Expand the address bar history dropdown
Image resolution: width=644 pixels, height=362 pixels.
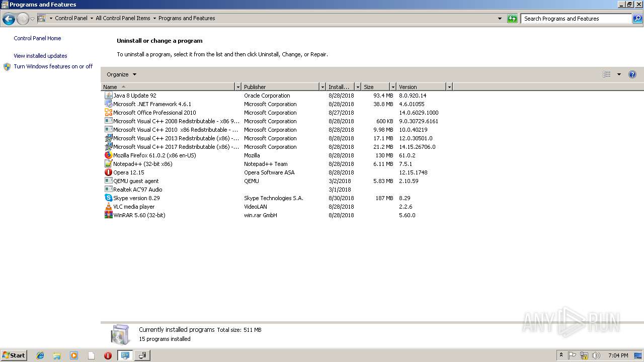tap(500, 19)
